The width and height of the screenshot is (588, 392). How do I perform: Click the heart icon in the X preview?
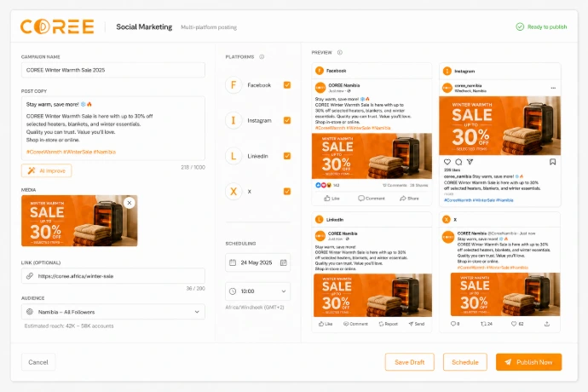pyautogui.click(x=514, y=324)
